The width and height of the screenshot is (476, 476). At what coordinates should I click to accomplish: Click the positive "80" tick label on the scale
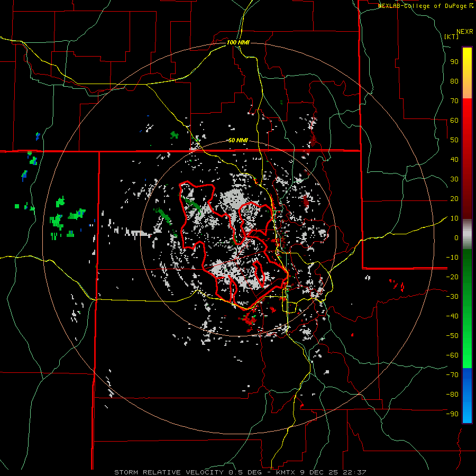(x=454, y=81)
